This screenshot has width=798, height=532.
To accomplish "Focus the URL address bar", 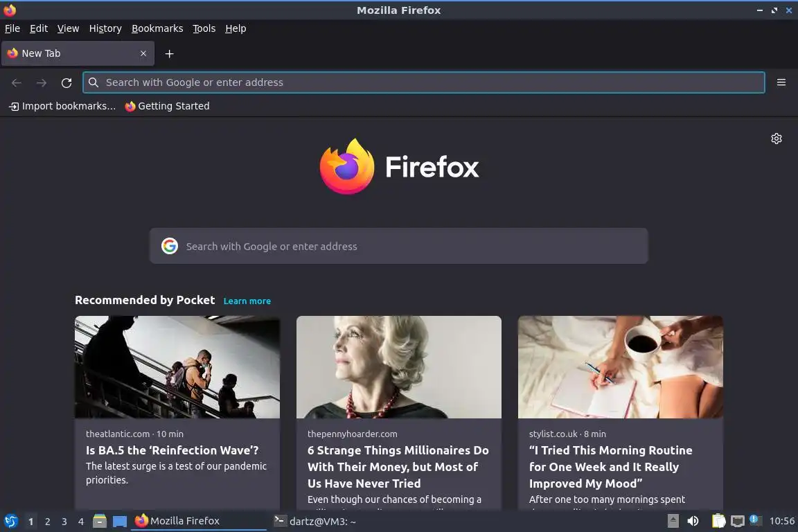I will coord(423,82).
